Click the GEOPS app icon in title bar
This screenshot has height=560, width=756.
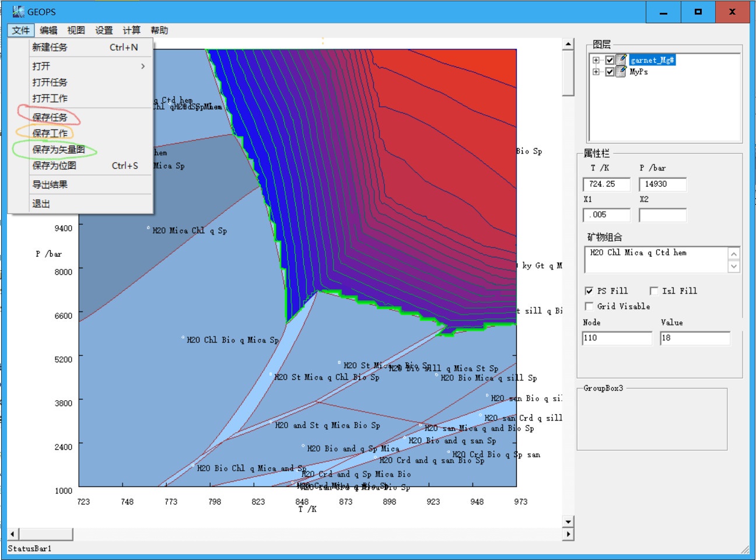coord(18,12)
